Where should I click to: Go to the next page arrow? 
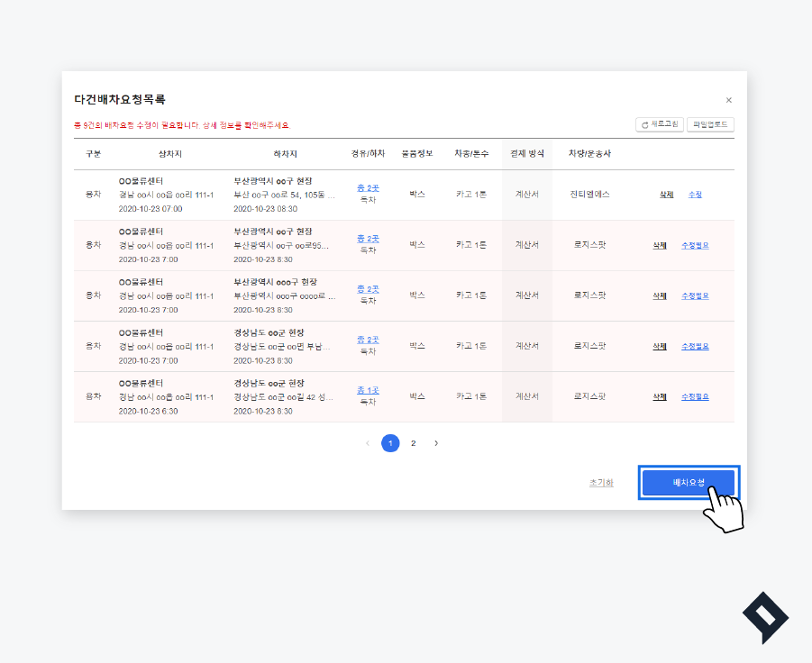436,443
